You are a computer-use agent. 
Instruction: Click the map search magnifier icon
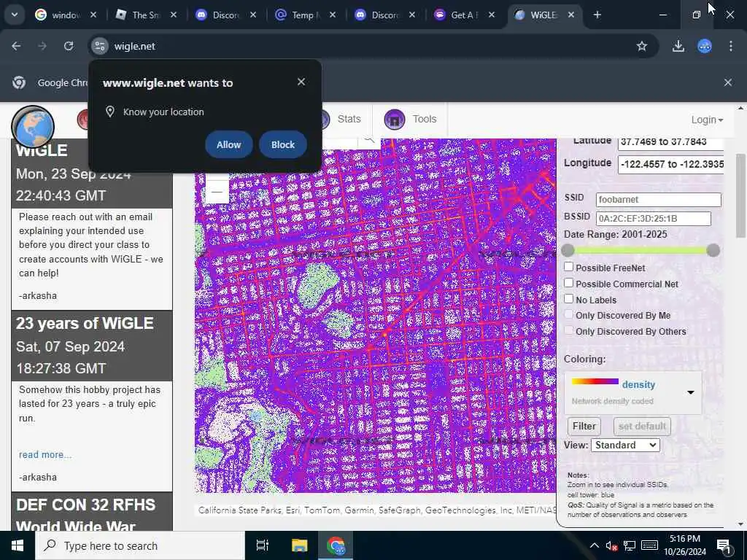[x=368, y=140]
